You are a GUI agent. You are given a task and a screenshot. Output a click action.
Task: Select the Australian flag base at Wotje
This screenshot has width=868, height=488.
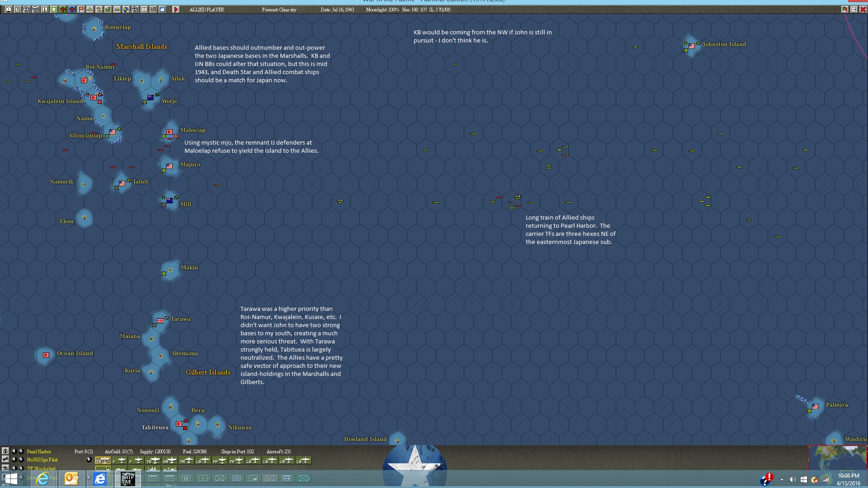[x=151, y=98]
